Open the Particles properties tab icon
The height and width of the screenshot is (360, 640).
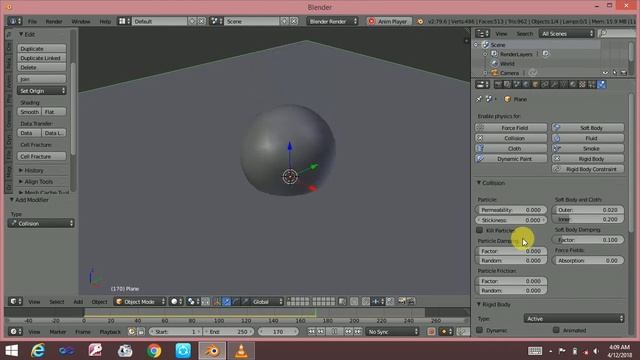coord(592,84)
